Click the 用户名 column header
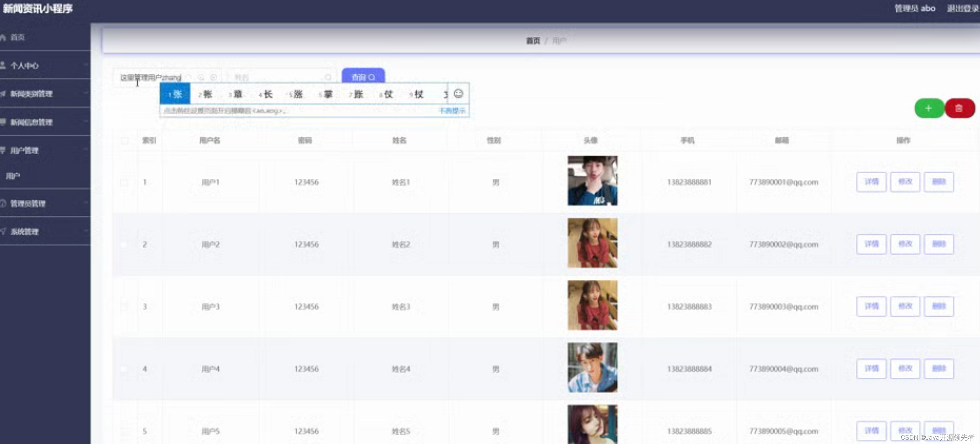This screenshot has height=444, width=980. pos(210,141)
